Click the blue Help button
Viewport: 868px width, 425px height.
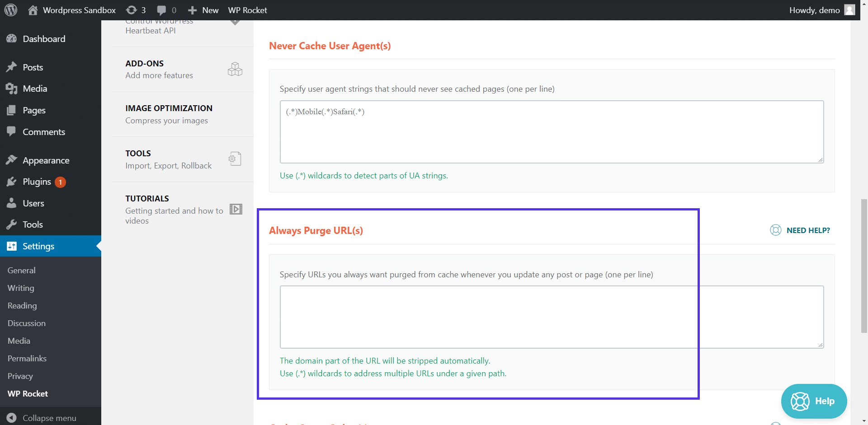[x=814, y=401]
